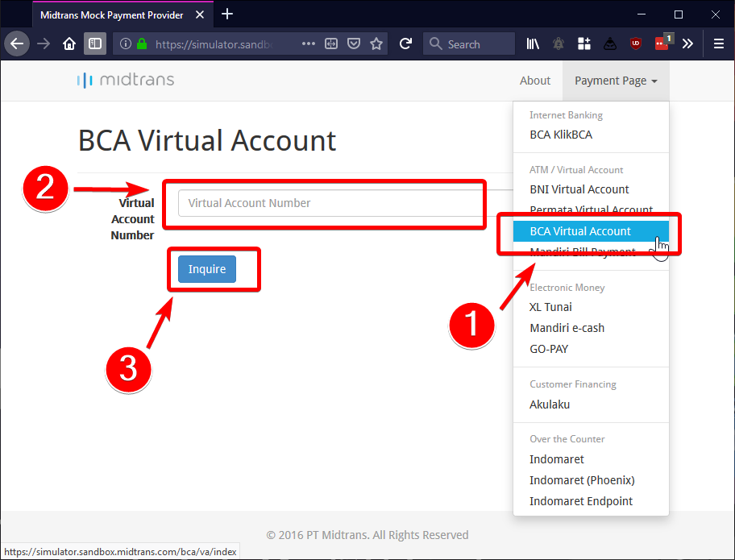735x560 pixels.
Task: Focus the Virtual Account Number field
Action: pos(346,203)
